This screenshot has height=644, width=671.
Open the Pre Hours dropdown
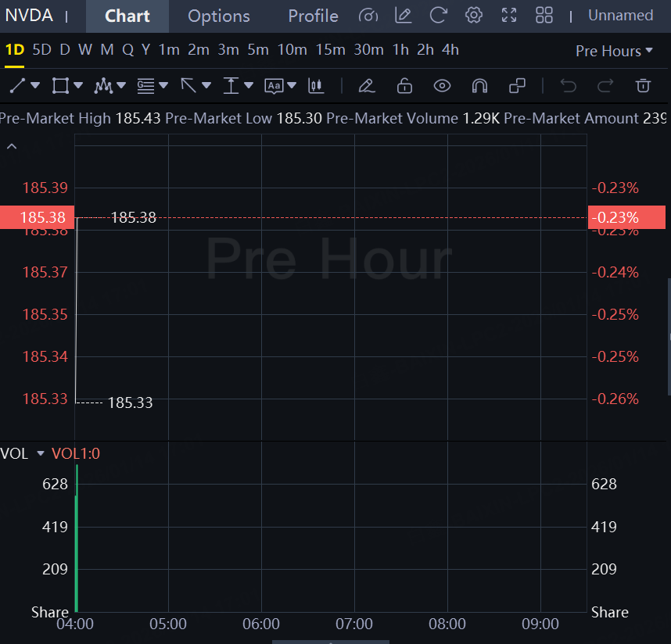(x=614, y=51)
